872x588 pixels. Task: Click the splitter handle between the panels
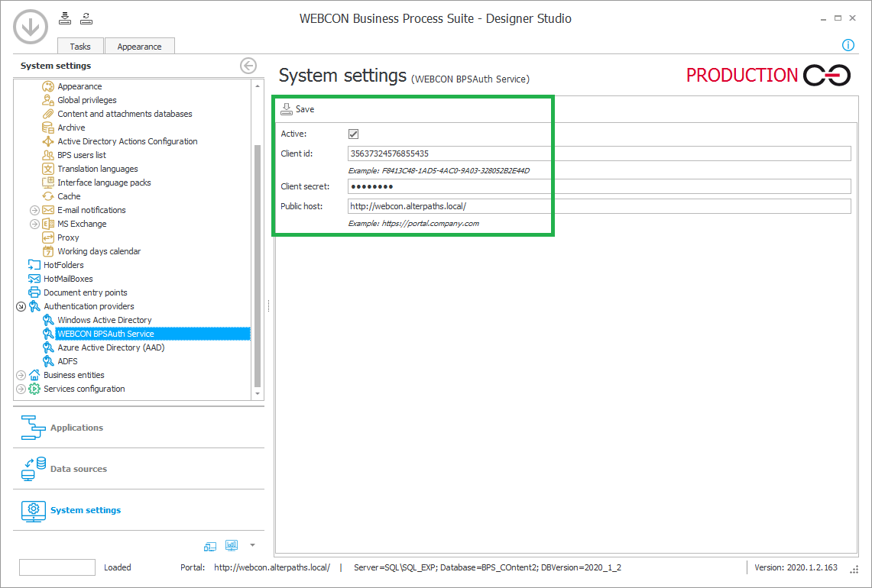pos(269,306)
